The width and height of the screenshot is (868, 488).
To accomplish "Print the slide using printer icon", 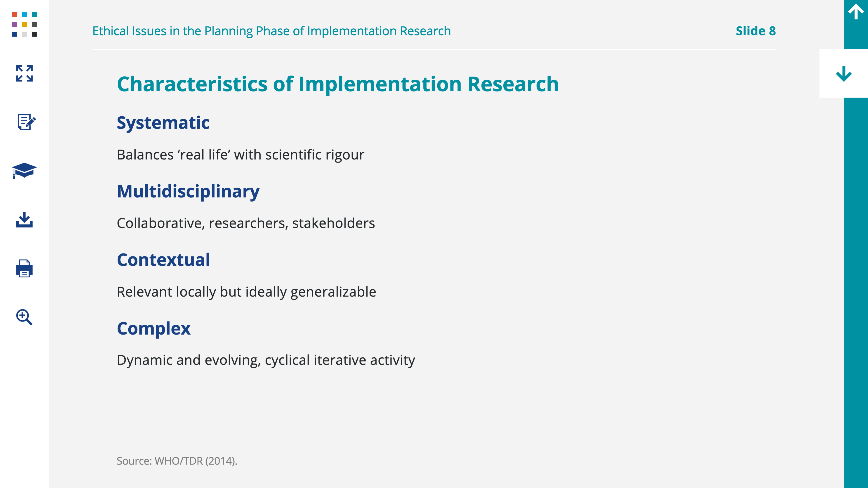I will tap(24, 268).
